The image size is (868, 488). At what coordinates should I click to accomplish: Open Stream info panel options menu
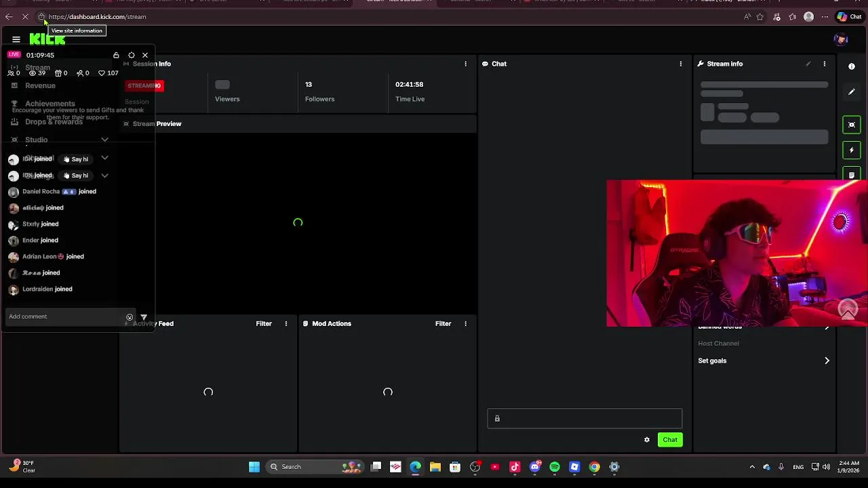[x=825, y=64]
